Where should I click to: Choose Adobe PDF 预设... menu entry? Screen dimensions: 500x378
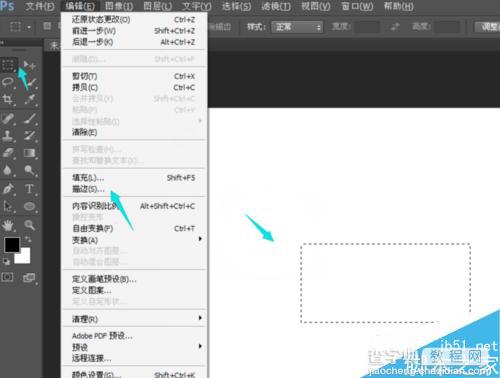(x=134, y=336)
